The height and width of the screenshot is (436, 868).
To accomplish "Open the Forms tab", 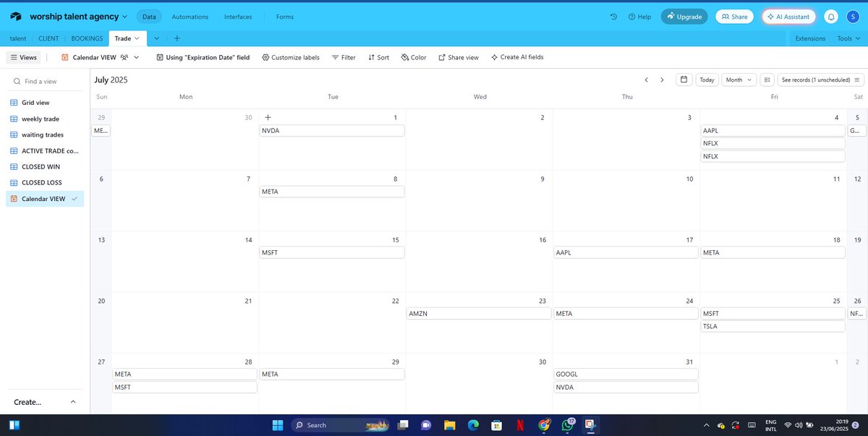I will [285, 17].
